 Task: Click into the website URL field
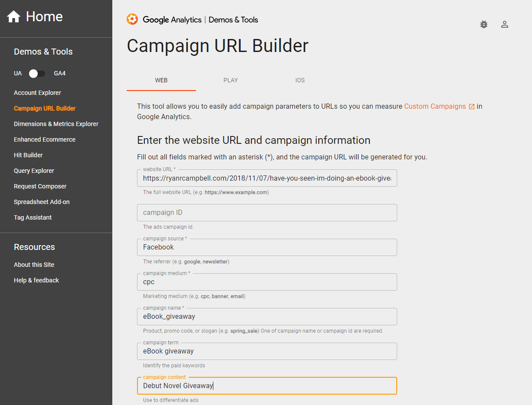tap(267, 178)
